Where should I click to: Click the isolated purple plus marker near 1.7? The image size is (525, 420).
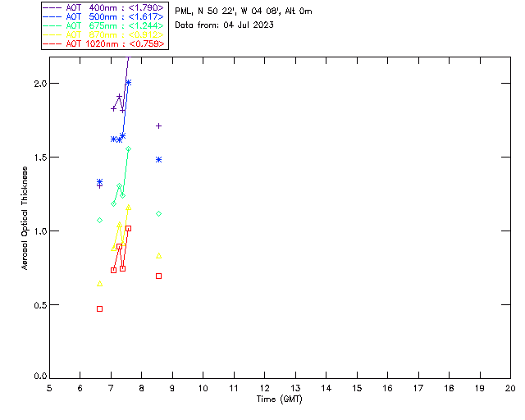click(158, 126)
